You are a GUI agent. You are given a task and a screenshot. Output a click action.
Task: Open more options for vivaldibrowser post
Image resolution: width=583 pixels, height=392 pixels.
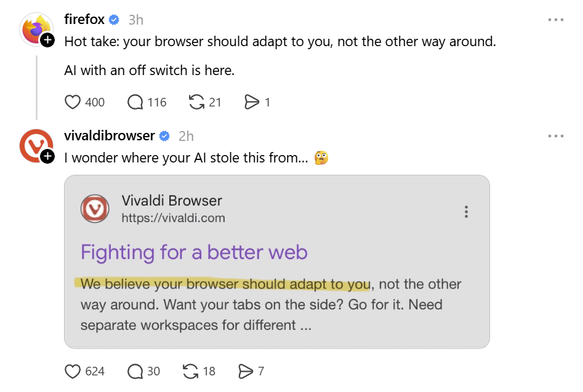[x=555, y=136]
